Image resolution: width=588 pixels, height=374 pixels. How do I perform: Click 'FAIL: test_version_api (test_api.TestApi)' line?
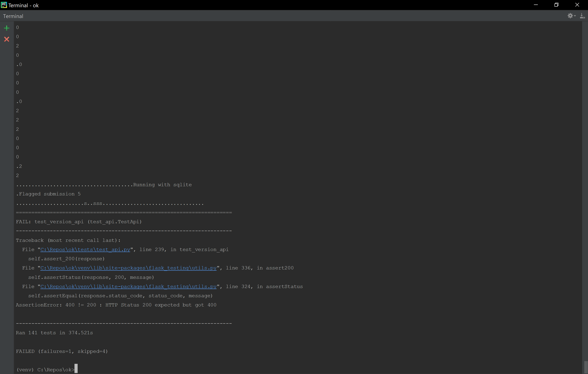point(79,221)
